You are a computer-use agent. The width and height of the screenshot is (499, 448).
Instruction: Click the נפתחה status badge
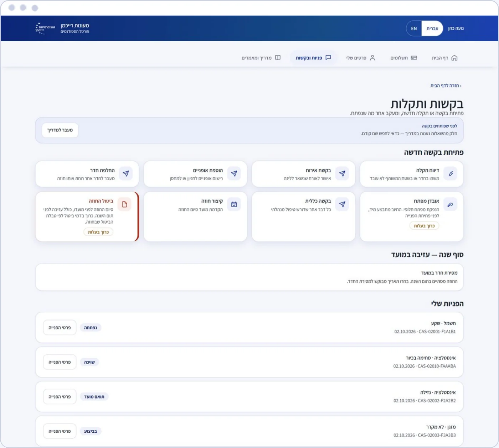[91, 328]
